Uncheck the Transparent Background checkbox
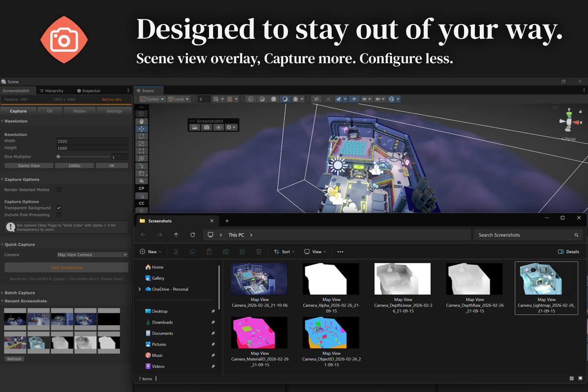588x392 pixels. point(59,208)
